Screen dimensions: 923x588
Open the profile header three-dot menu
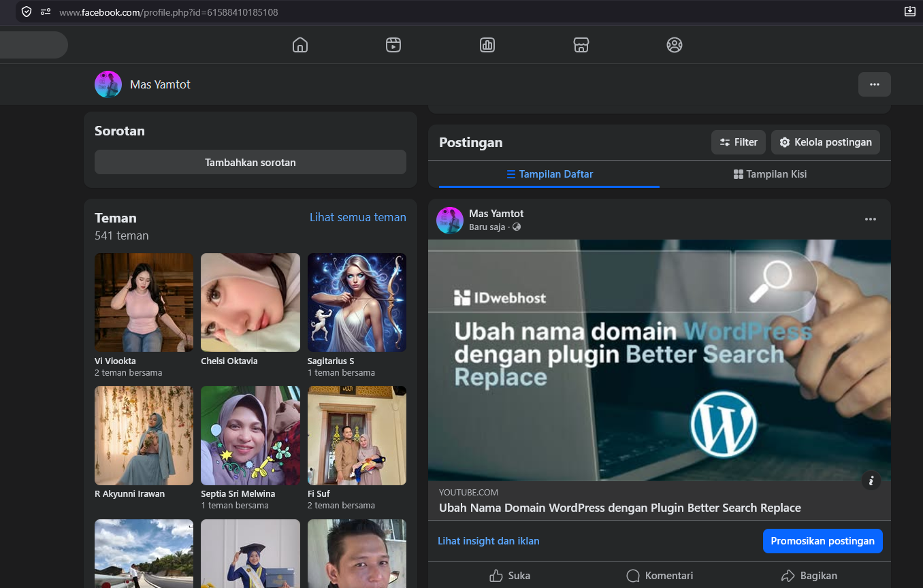(x=875, y=84)
